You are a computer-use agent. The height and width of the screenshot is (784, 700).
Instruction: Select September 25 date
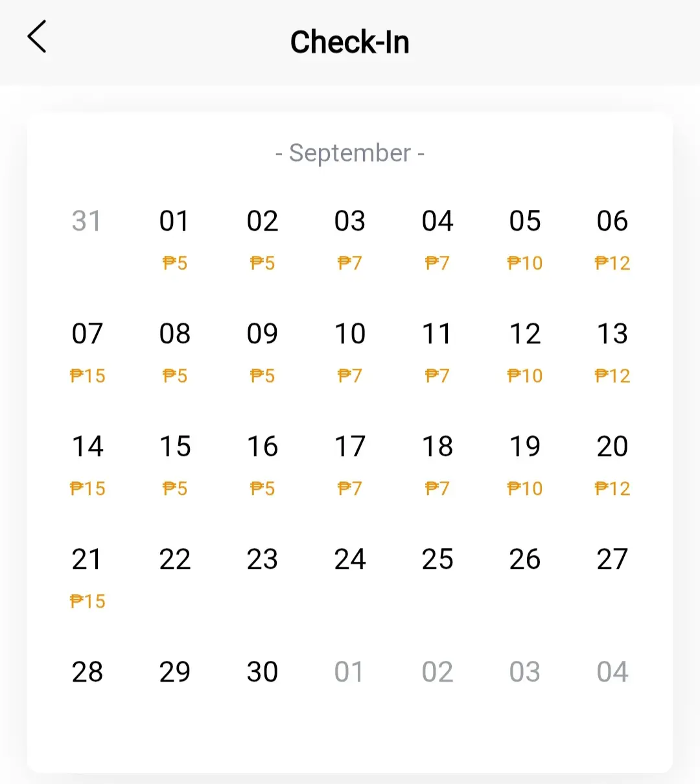(x=437, y=559)
